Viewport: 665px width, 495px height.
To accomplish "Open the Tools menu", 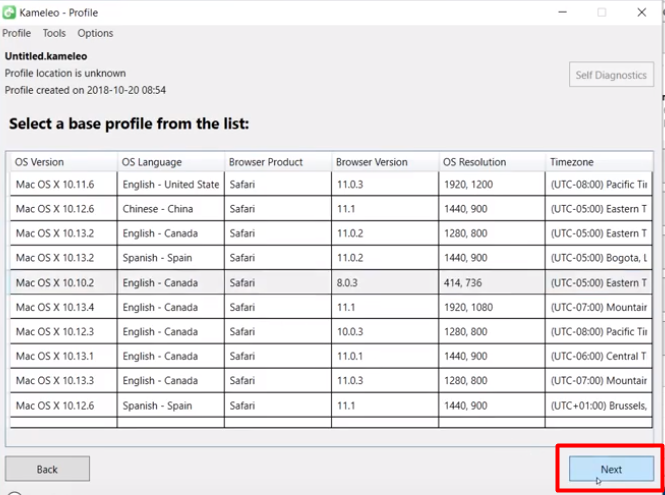I will coord(54,33).
